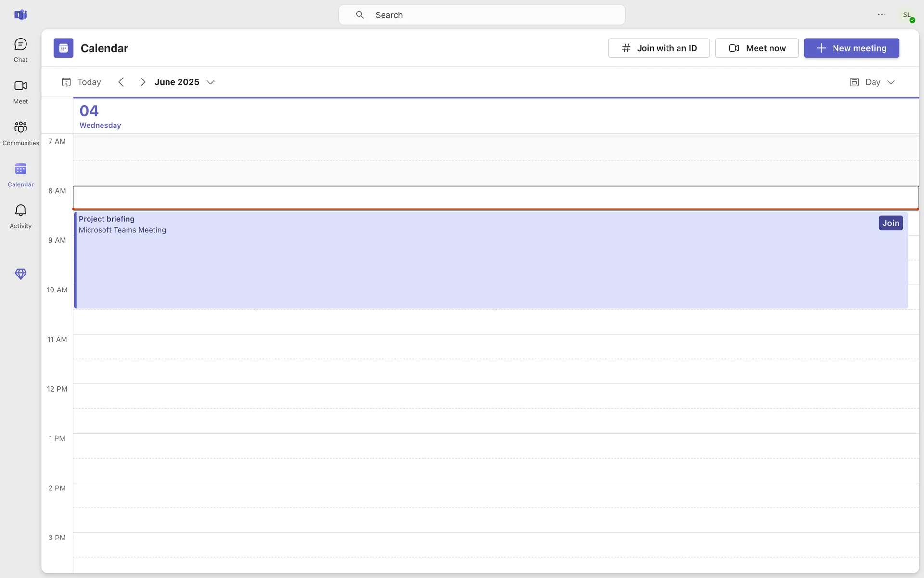
Task: Open the SL profile avatar
Action: (907, 15)
